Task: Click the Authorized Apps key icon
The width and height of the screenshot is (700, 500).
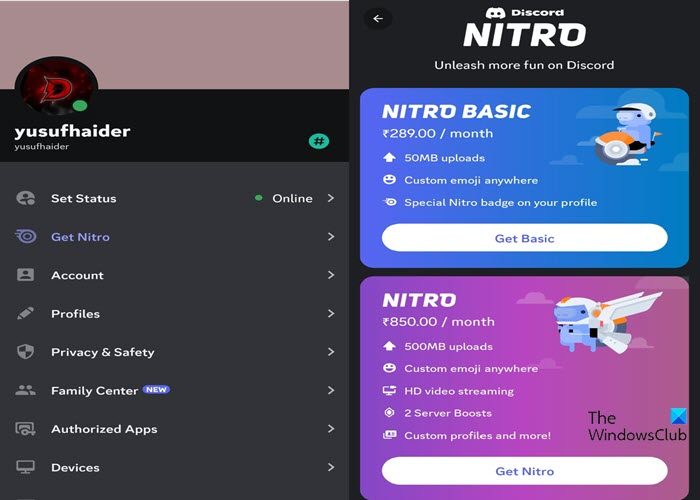Action: coord(25,429)
